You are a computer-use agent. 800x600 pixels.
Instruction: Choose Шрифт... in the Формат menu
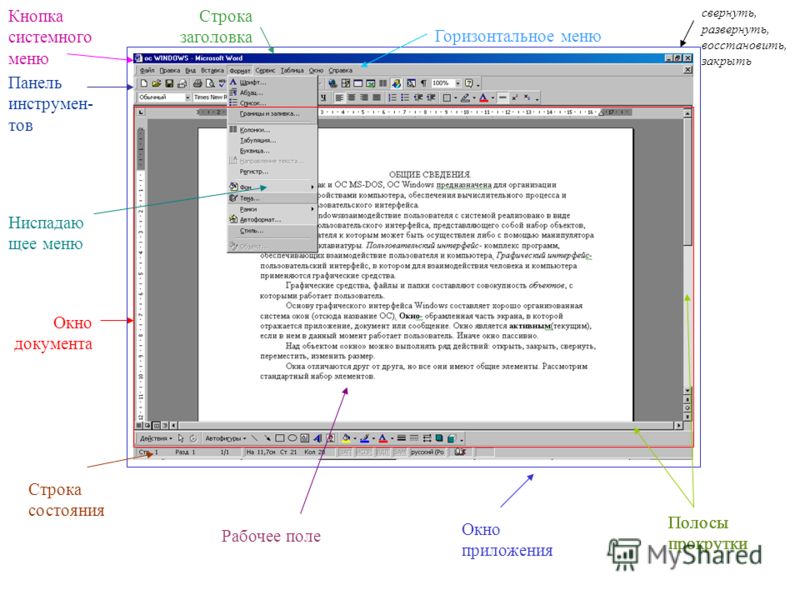click(272, 82)
